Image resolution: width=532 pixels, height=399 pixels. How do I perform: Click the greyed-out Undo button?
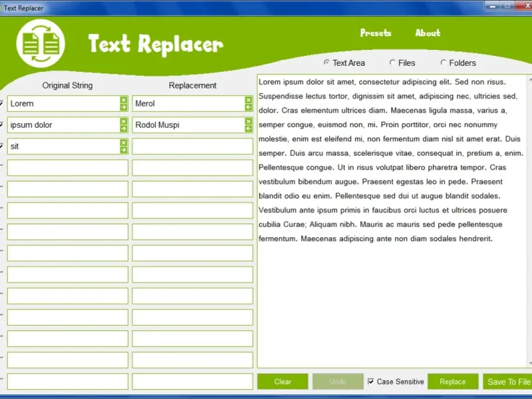point(338,382)
